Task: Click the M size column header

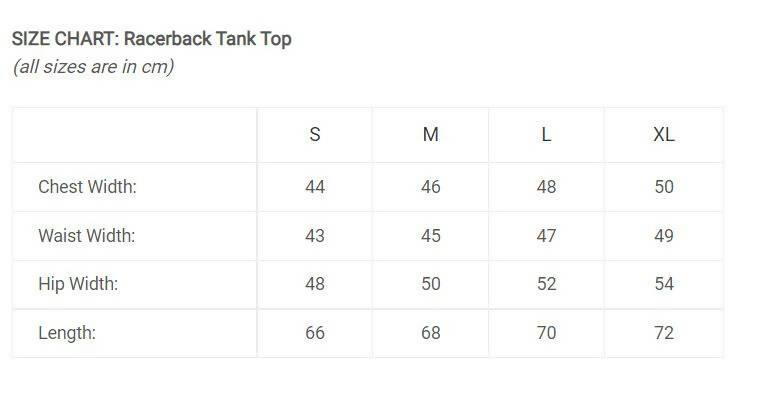Action: coord(430,134)
